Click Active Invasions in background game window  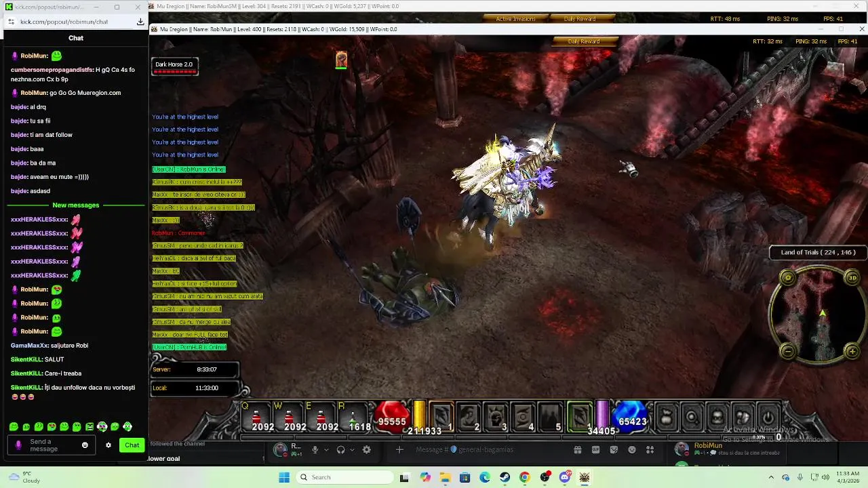click(x=516, y=19)
